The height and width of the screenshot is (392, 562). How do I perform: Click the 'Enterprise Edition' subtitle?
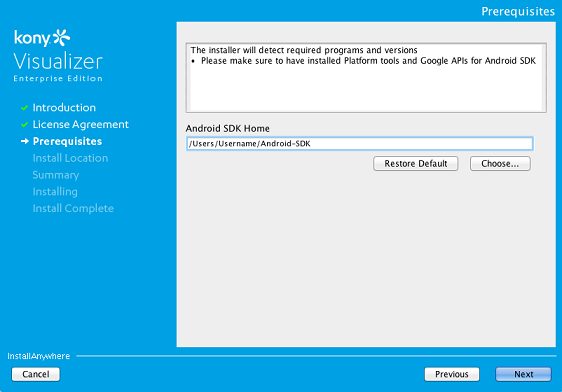(58, 78)
